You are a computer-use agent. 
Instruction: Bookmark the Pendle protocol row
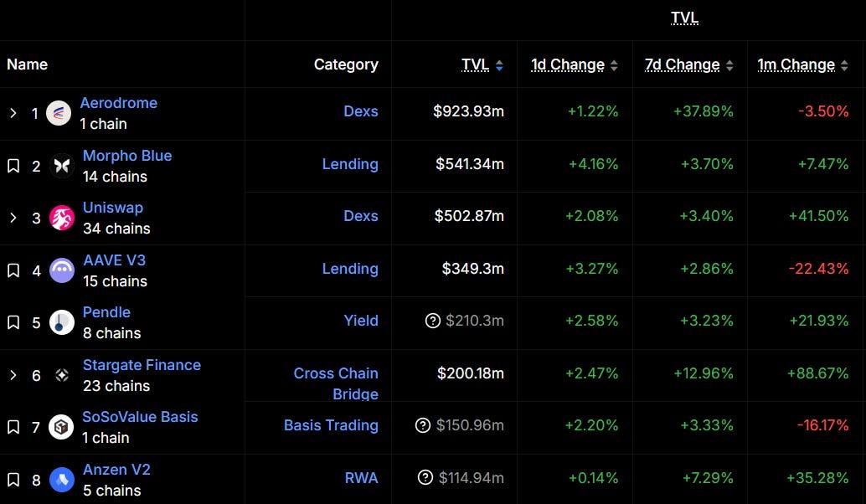13,322
